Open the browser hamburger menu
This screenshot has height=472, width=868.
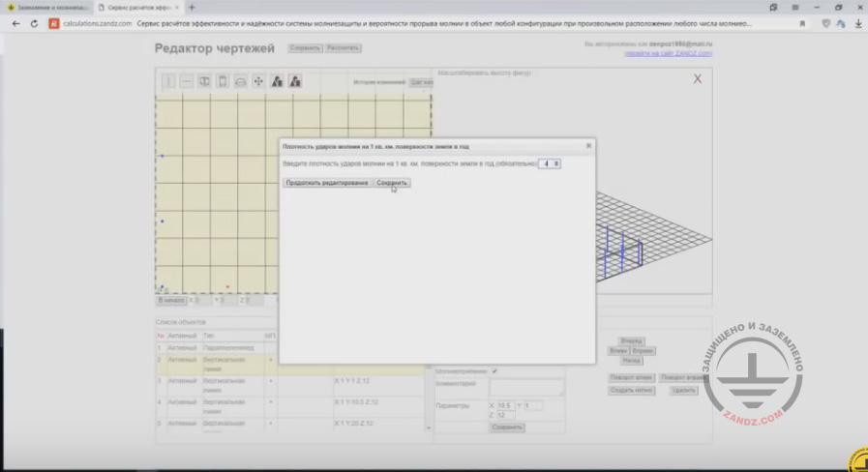tap(794, 8)
